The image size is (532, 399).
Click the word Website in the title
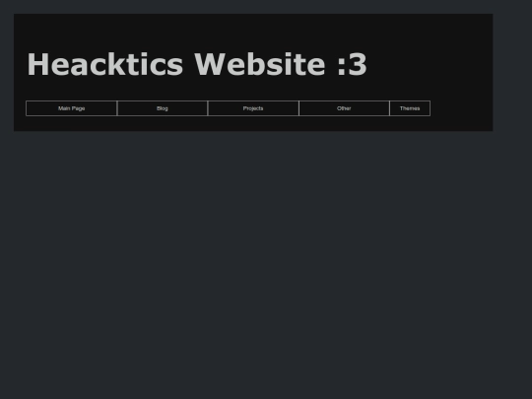pos(259,64)
